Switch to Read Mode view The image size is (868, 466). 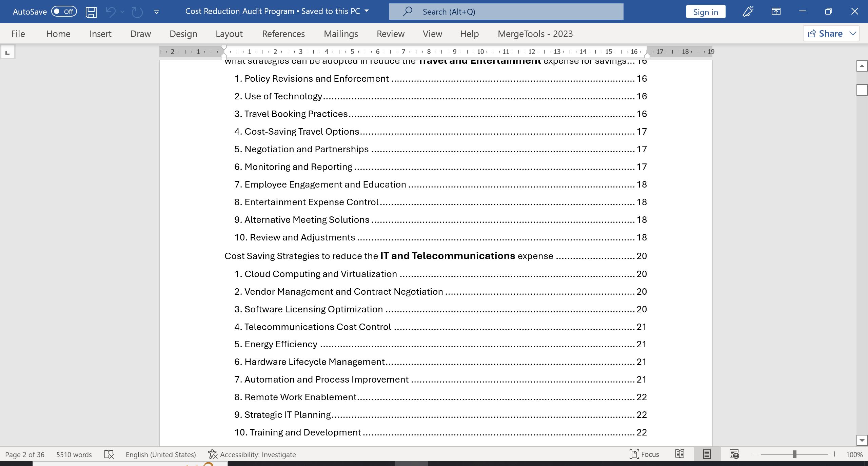point(679,454)
